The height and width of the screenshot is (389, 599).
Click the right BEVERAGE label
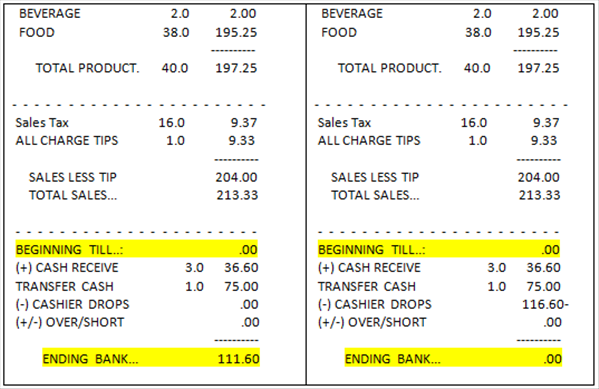tap(352, 13)
